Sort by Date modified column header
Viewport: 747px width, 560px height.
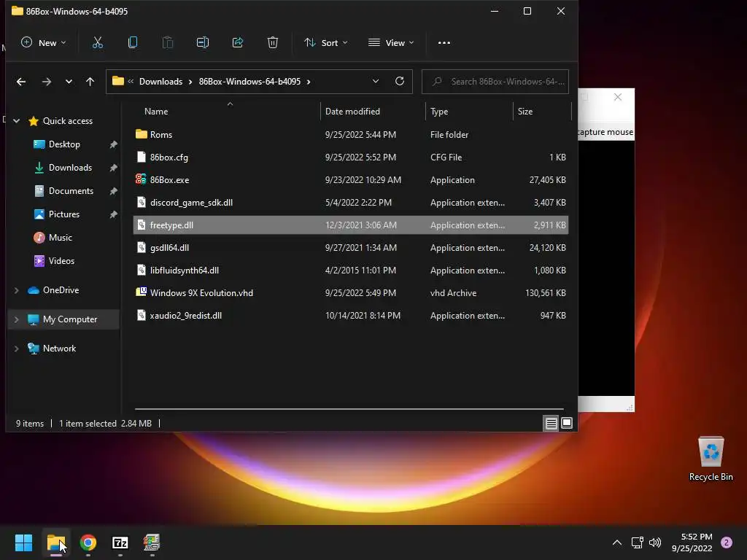pos(373,112)
